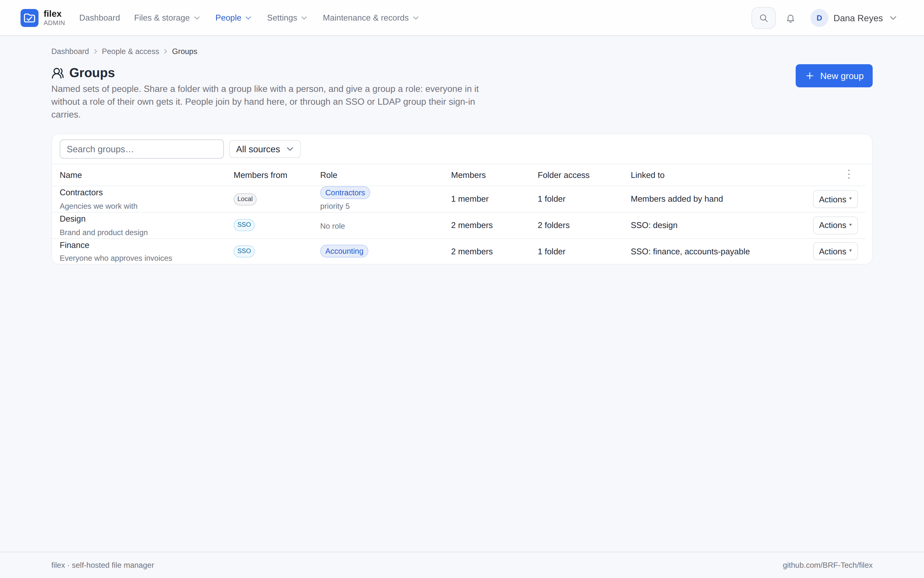924x578 pixels.
Task: Click 'No role' in Design row
Action: coord(333,226)
